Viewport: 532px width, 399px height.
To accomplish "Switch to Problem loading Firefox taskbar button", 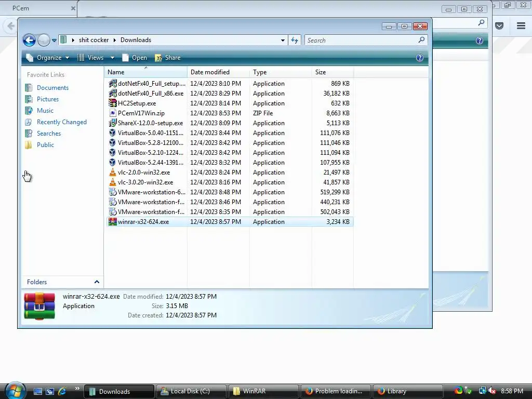I will (336, 391).
